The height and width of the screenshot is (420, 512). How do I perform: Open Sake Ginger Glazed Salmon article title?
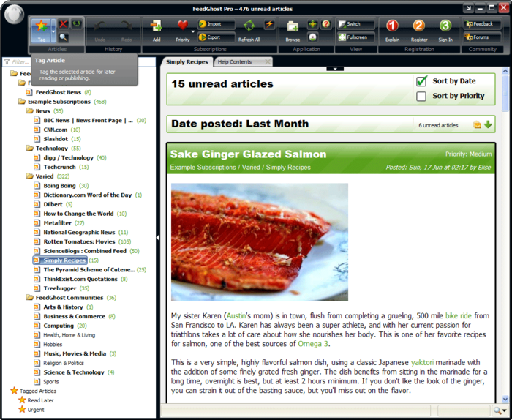pos(248,154)
